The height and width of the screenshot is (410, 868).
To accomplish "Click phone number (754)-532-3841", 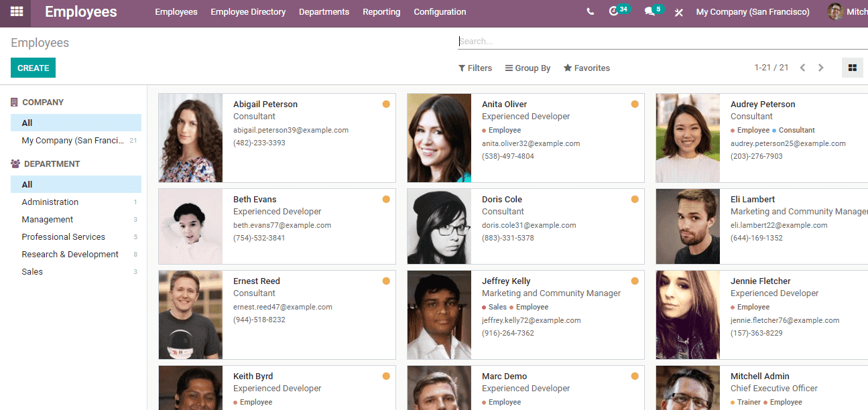I will pyautogui.click(x=259, y=238).
